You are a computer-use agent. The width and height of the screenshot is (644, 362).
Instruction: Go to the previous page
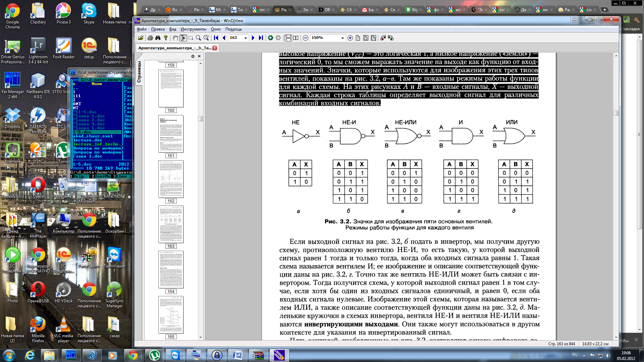click(224, 38)
